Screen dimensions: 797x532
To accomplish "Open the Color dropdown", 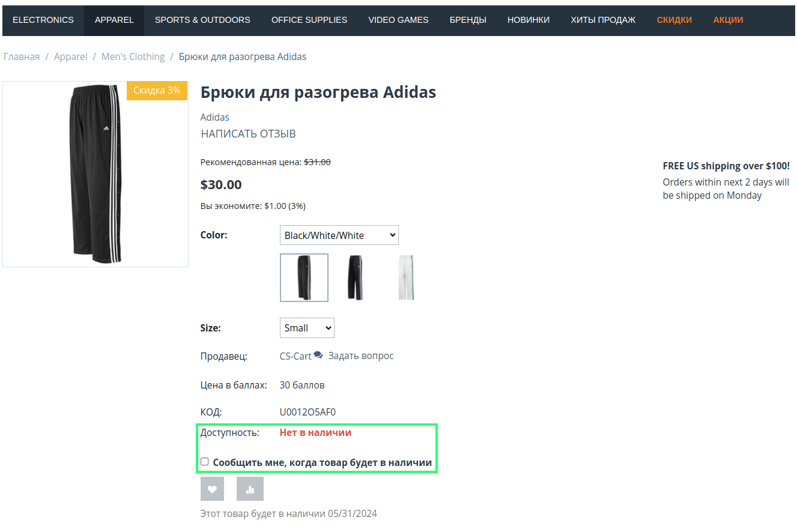I will [339, 235].
